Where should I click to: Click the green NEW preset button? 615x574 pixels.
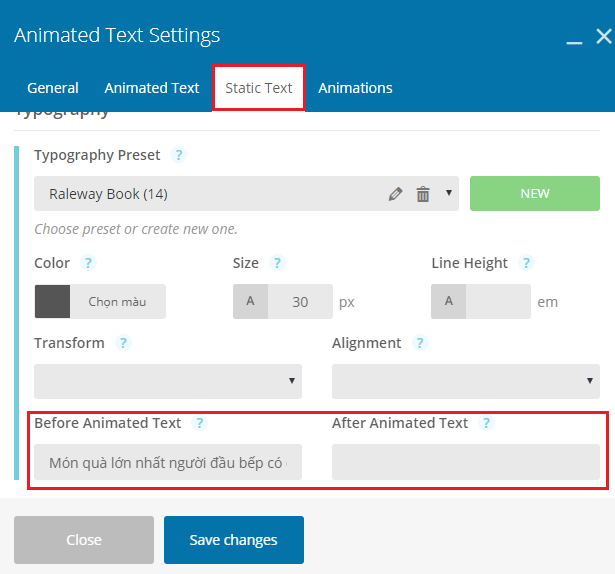click(535, 194)
